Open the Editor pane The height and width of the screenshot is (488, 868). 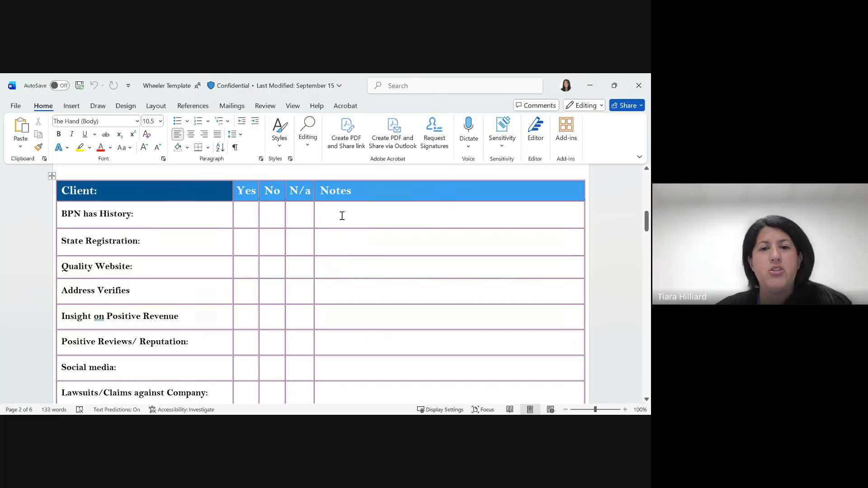[x=535, y=131]
